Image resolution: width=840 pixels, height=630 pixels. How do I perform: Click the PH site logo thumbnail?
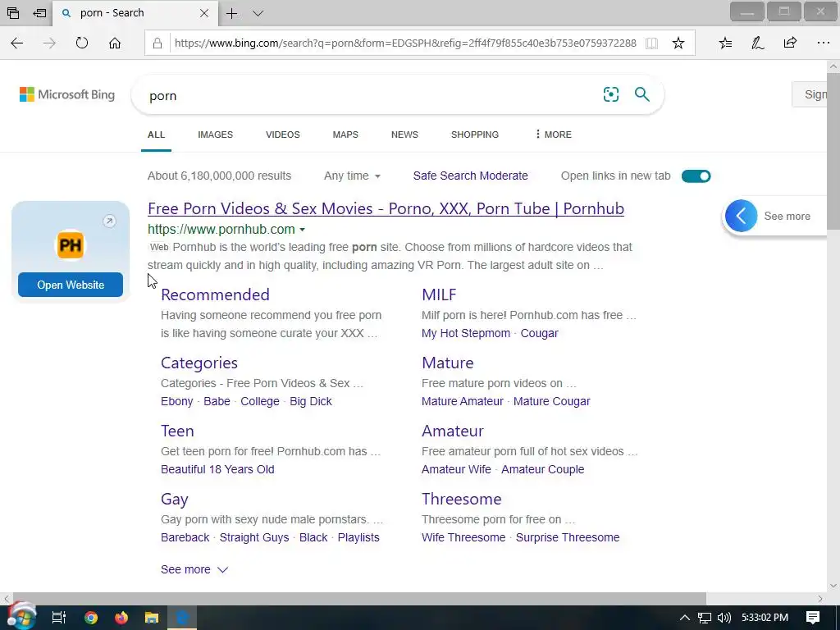(x=71, y=244)
